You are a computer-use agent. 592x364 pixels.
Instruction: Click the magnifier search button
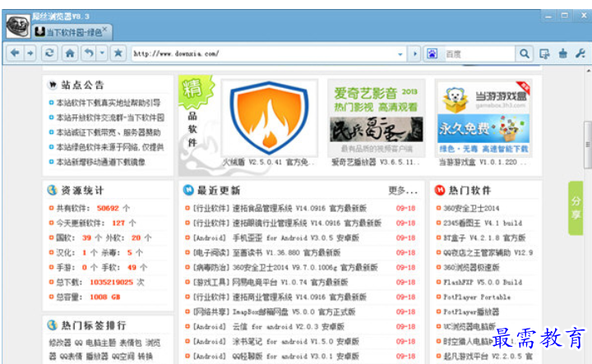525,54
